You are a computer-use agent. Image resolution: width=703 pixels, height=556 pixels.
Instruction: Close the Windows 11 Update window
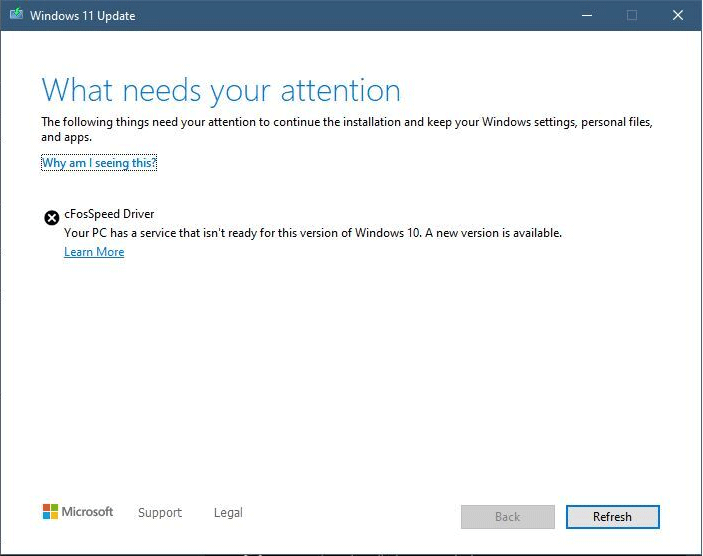coord(678,15)
